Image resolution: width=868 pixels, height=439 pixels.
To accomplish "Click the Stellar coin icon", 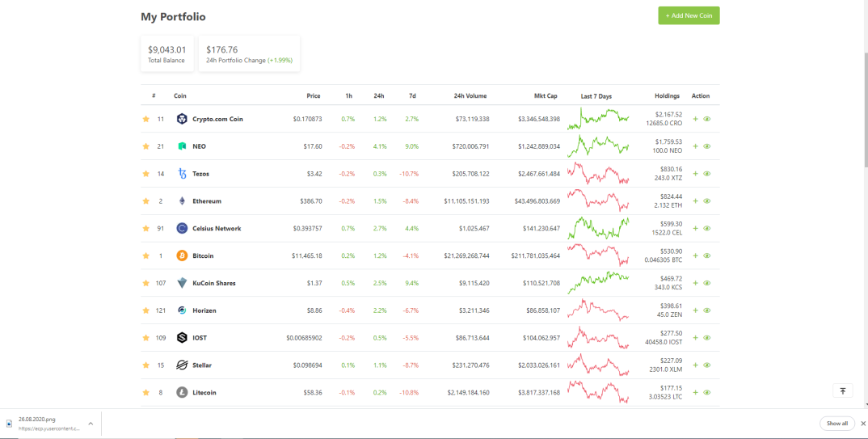I will 182,365.
